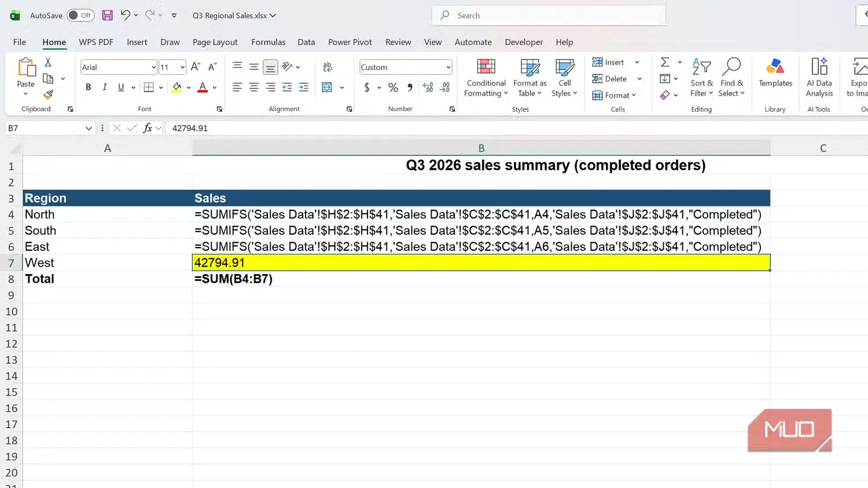Center the cell text horizontally
The height and width of the screenshot is (488, 868).
coord(253,87)
